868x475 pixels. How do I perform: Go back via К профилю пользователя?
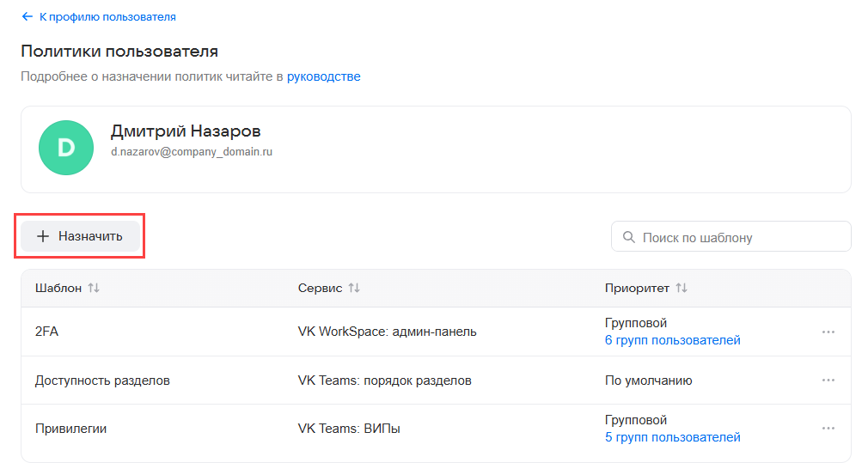(x=107, y=16)
